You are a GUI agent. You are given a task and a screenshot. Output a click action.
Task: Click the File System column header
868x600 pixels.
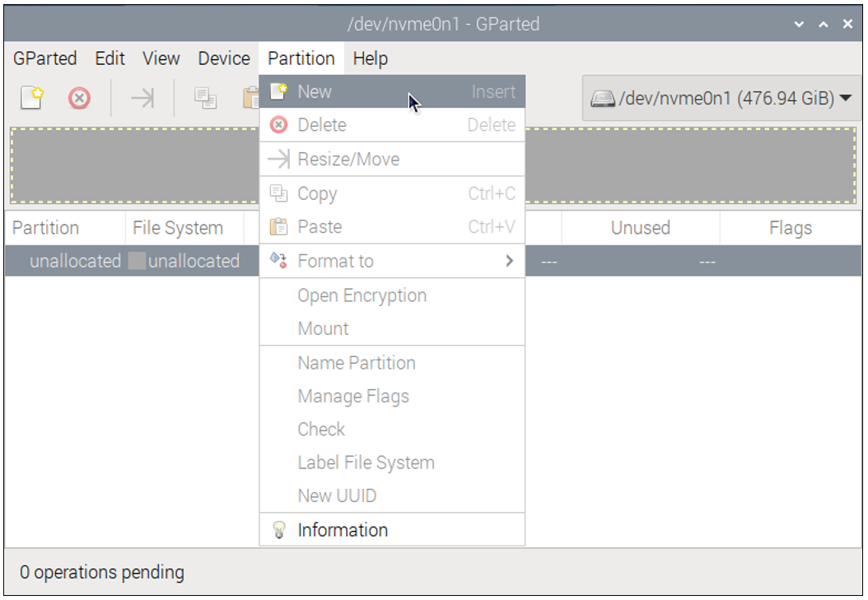coord(185,228)
